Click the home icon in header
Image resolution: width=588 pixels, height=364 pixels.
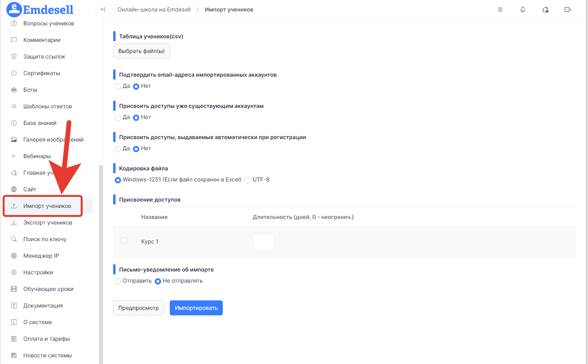(x=545, y=9)
